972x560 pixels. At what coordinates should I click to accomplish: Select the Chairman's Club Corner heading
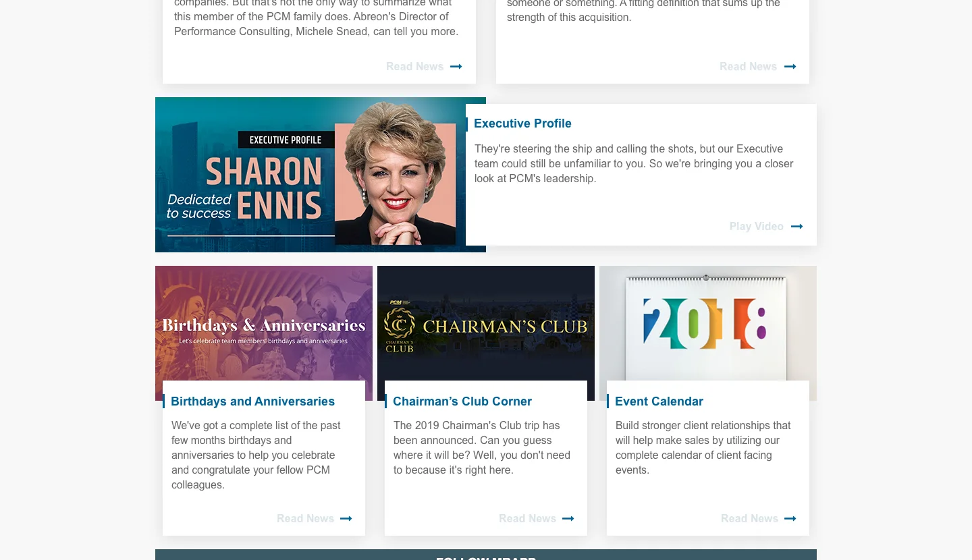tap(462, 401)
